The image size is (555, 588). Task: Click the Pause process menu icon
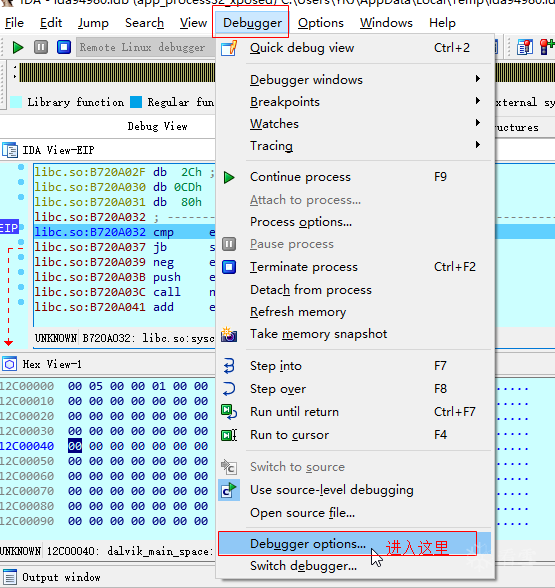click(x=229, y=244)
